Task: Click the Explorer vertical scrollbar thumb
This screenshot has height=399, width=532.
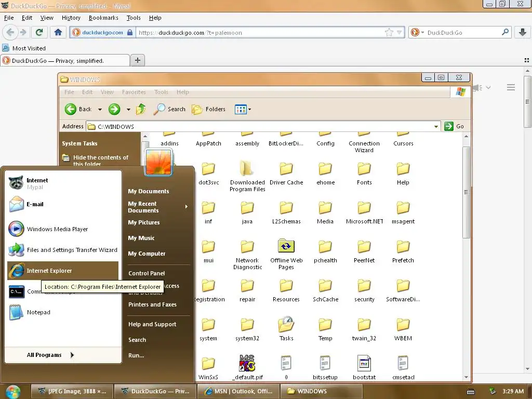Action: click(466, 192)
